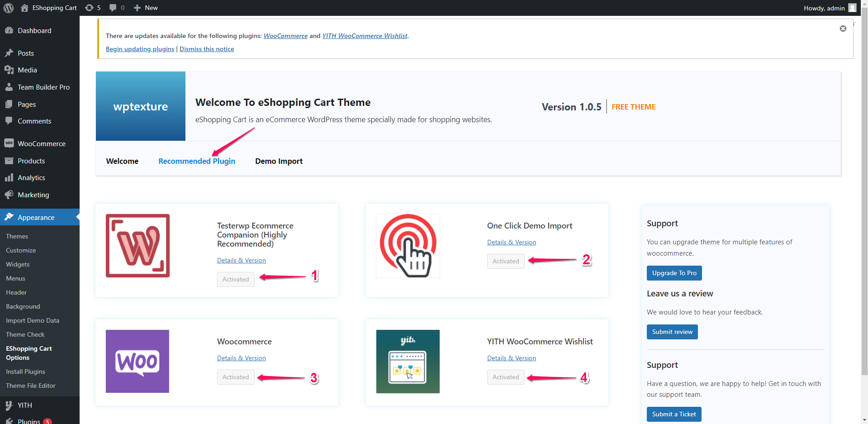
Task: Click the wptexture logo banner
Action: point(141,106)
